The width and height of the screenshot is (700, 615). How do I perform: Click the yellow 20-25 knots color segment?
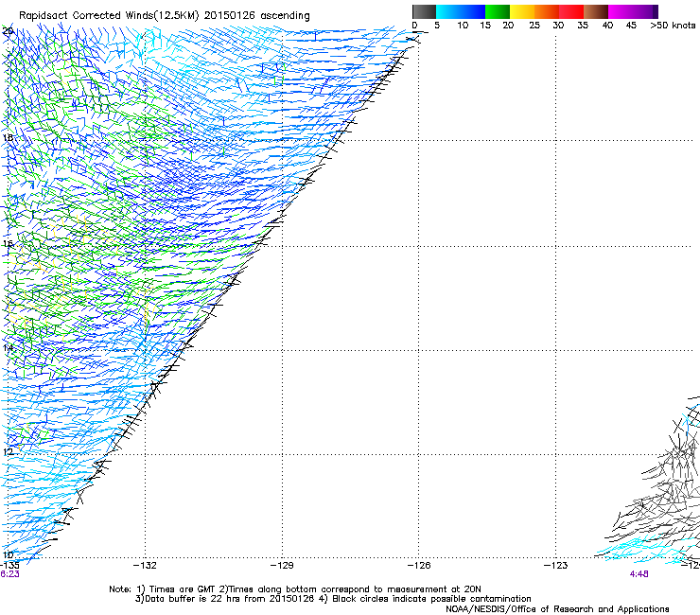[522, 11]
